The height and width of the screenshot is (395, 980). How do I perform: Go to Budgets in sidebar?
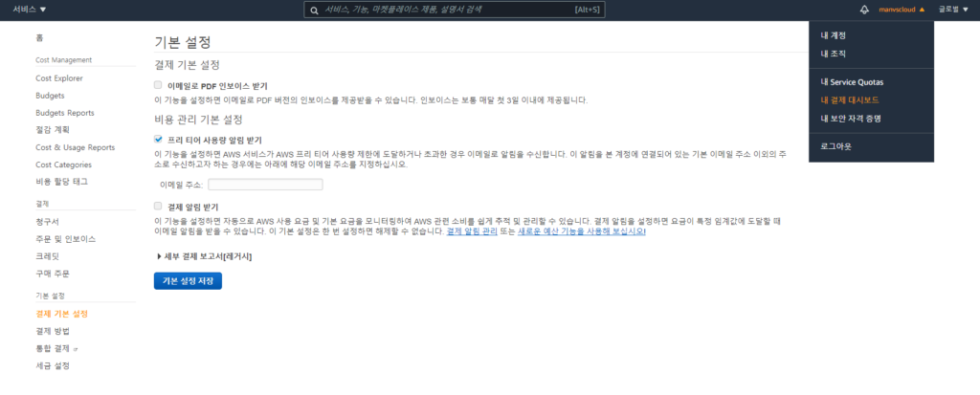[50, 96]
